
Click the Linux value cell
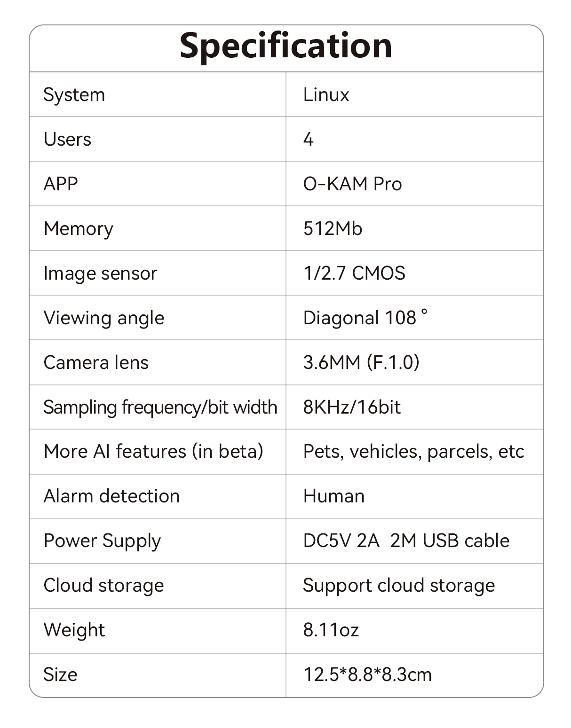pos(326,95)
